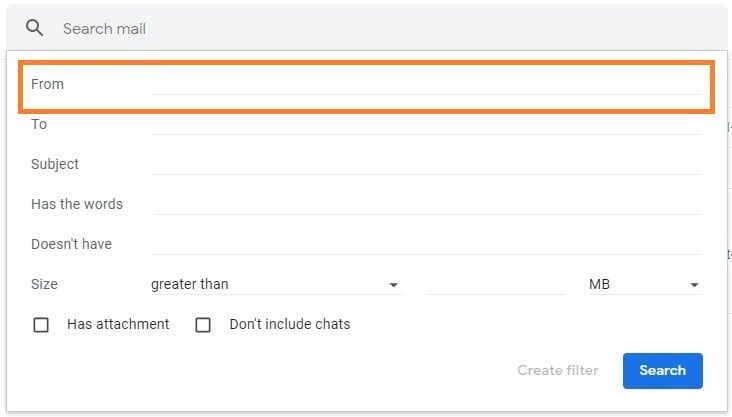
Task: Click the magnifying glass search icon
Action: pyautogui.click(x=35, y=28)
